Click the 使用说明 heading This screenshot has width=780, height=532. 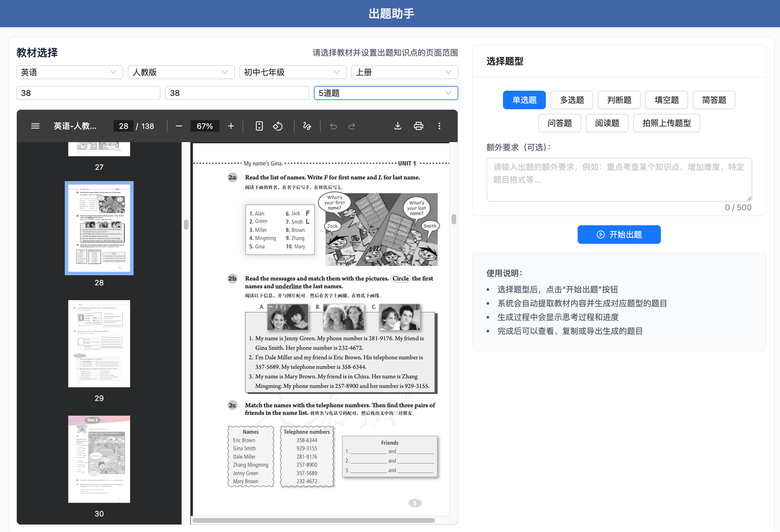pos(504,273)
